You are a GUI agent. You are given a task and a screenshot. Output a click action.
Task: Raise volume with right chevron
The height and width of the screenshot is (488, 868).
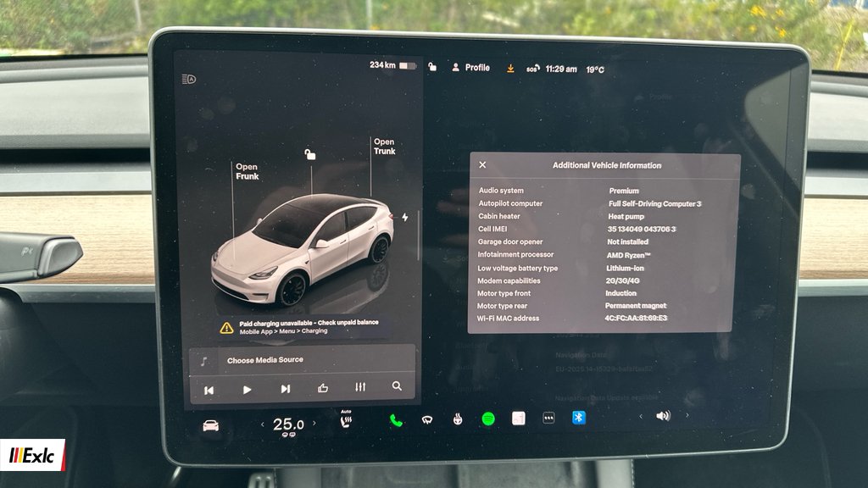(687, 415)
